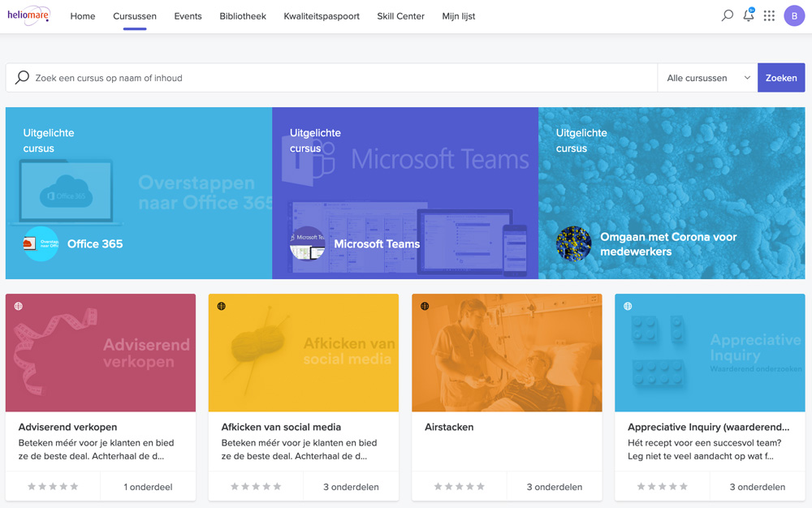Open the Bibliotheek tab
This screenshot has width=812, height=508.
click(x=243, y=16)
